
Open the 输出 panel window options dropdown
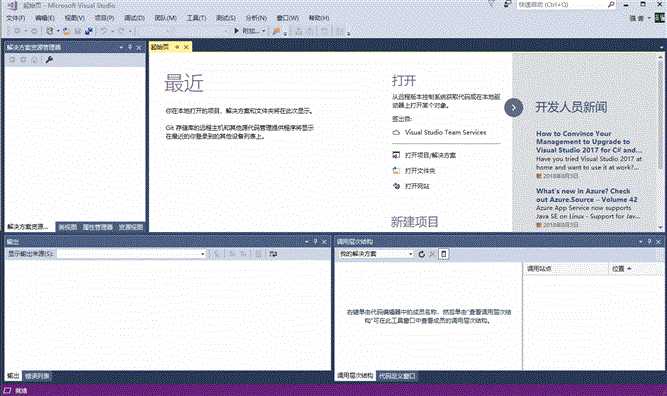[307, 242]
